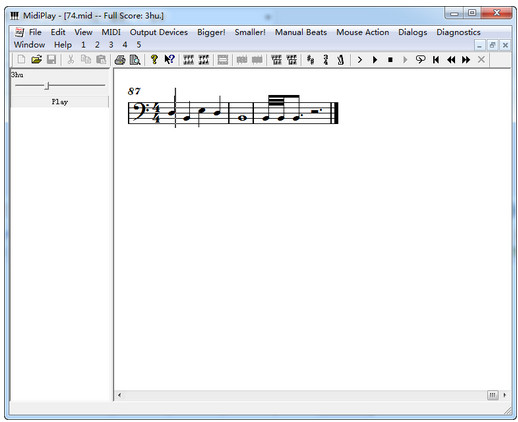Open the Dialogs menu
The width and height of the screenshot is (518, 422).
tap(412, 32)
